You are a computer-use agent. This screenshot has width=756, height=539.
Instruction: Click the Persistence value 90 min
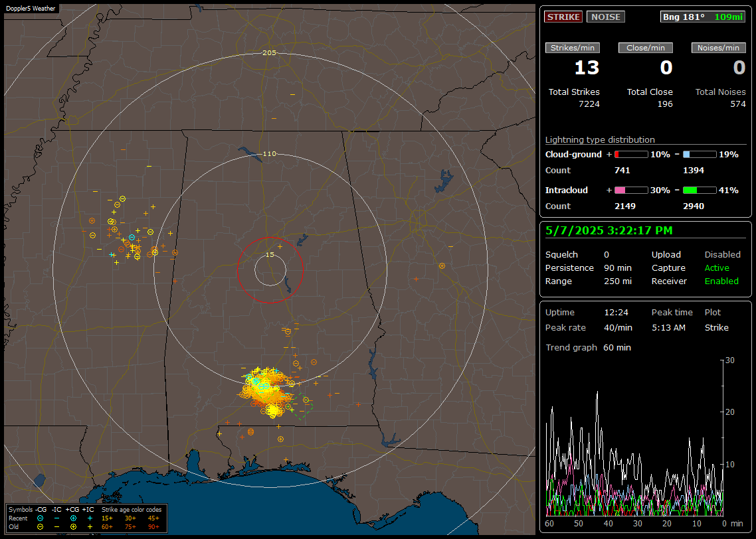[x=618, y=268]
